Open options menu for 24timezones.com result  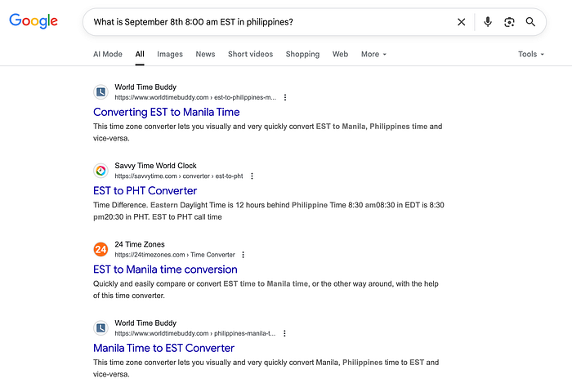click(243, 255)
